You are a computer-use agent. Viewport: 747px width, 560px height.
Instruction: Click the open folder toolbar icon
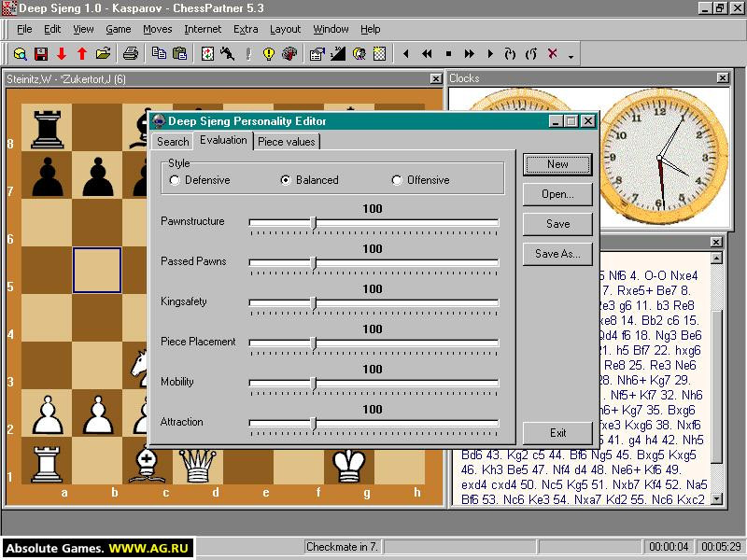103,54
